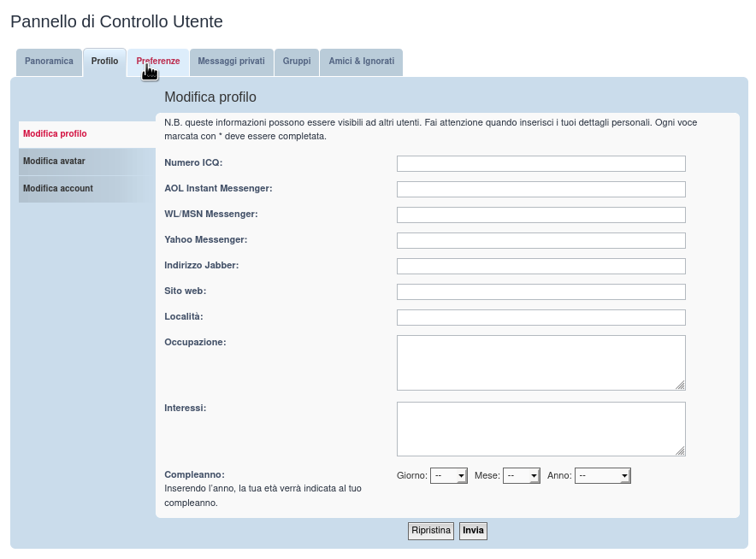756x559 pixels.
Task: Expand the Giorno birthday dropdown
Action: (x=448, y=475)
